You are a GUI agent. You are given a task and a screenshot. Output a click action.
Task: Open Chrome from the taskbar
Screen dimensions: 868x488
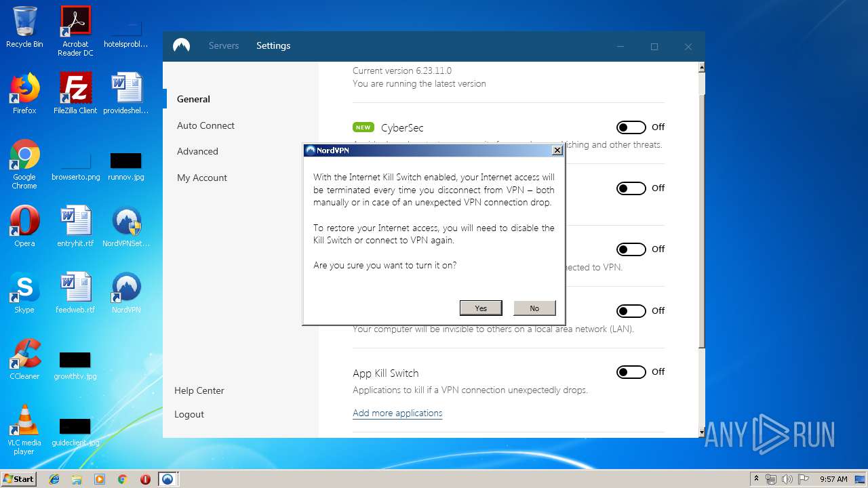point(122,479)
